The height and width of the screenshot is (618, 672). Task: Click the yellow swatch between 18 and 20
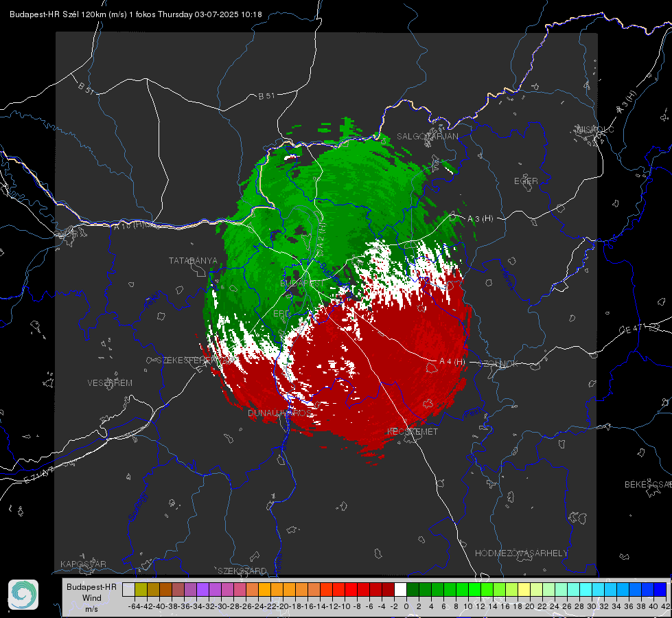pyautogui.click(x=524, y=589)
